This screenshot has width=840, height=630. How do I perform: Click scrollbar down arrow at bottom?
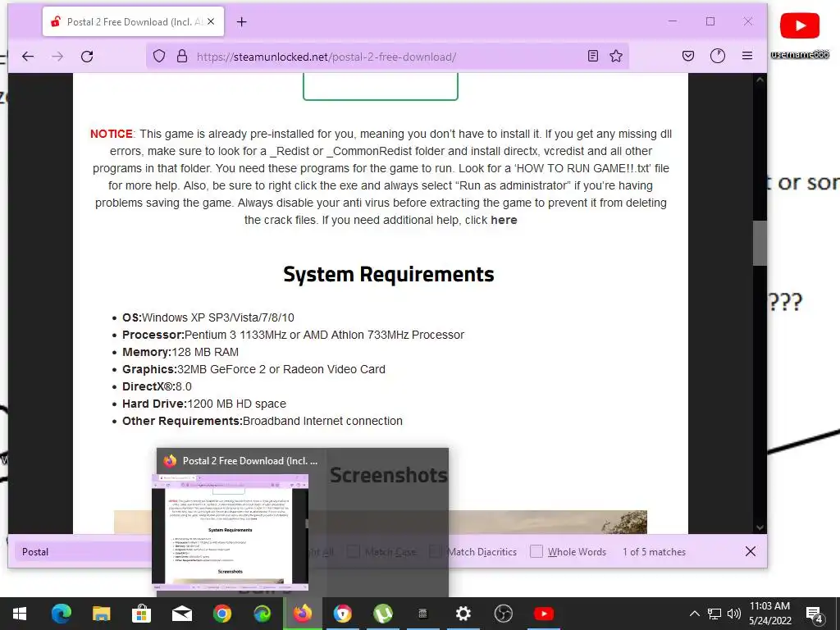click(760, 527)
